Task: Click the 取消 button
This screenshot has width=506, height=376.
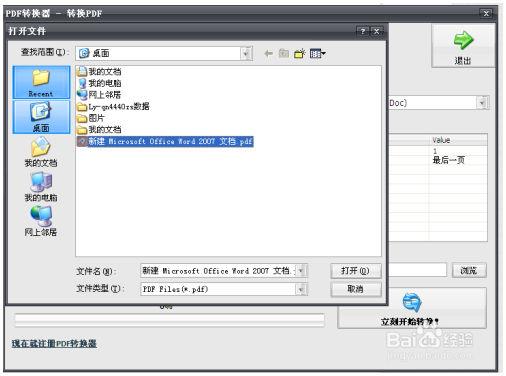Action: (x=356, y=289)
